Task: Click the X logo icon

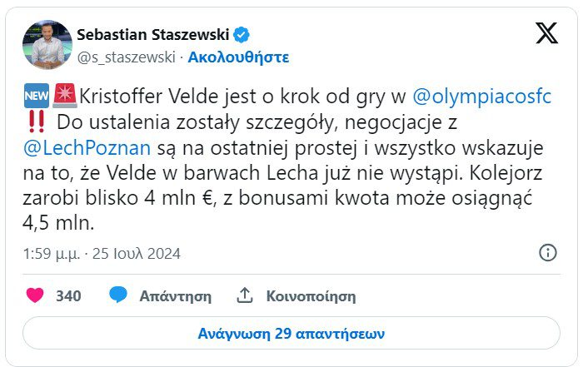Action: tap(546, 32)
